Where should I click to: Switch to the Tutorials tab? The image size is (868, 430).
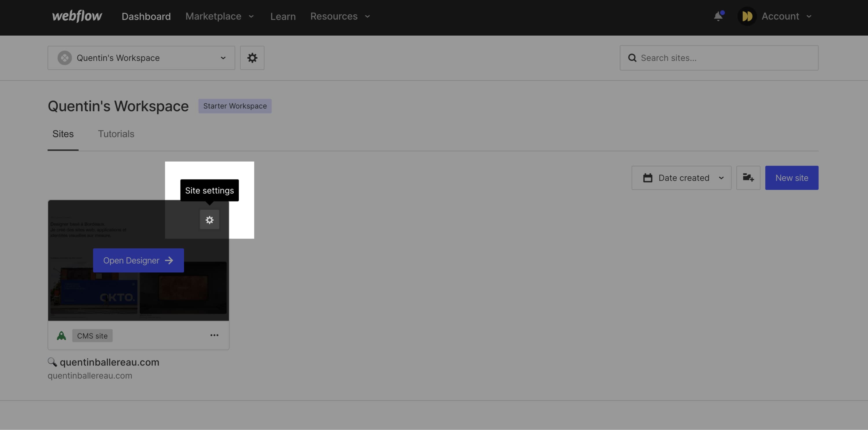pyautogui.click(x=116, y=134)
